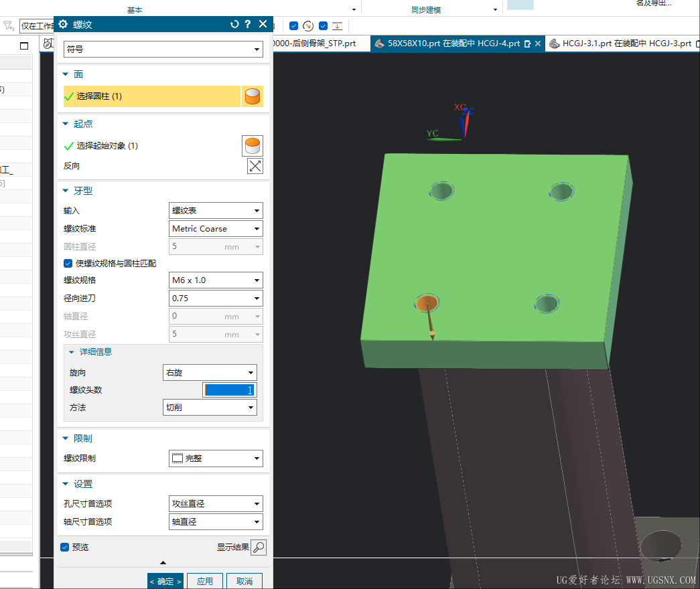700x589 pixels.
Task: Select the lower-right hole on the green plate
Action: pyautogui.click(x=547, y=304)
